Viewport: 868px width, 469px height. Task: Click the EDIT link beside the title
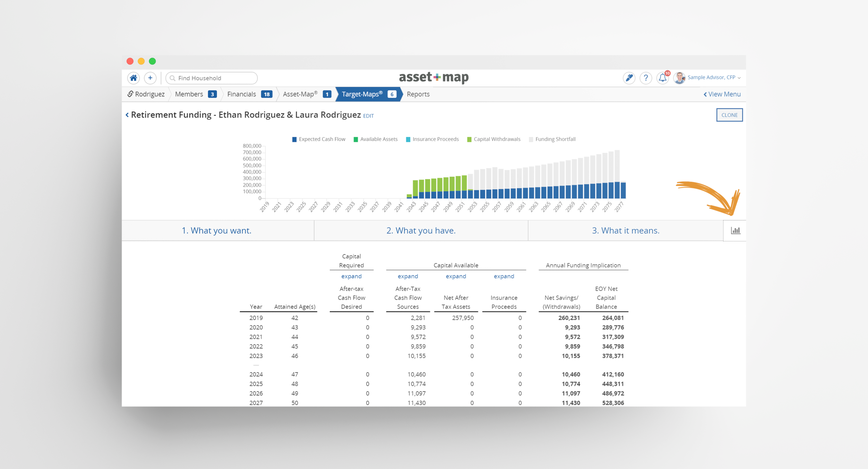(x=368, y=116)
